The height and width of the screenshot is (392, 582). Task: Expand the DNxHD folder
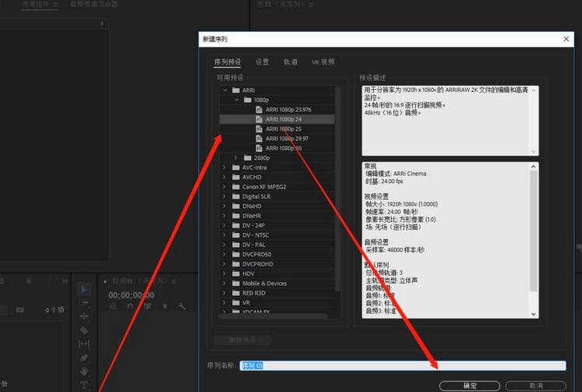pos(224,206)
